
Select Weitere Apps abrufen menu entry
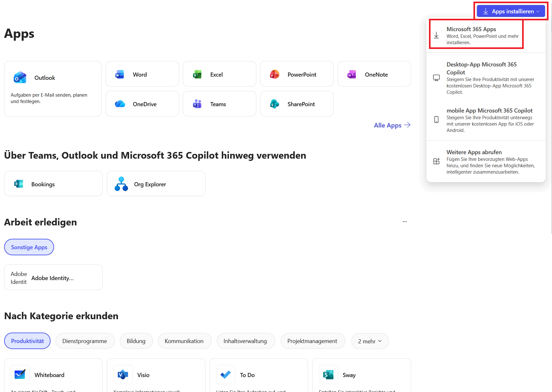(x=486, y=162)
